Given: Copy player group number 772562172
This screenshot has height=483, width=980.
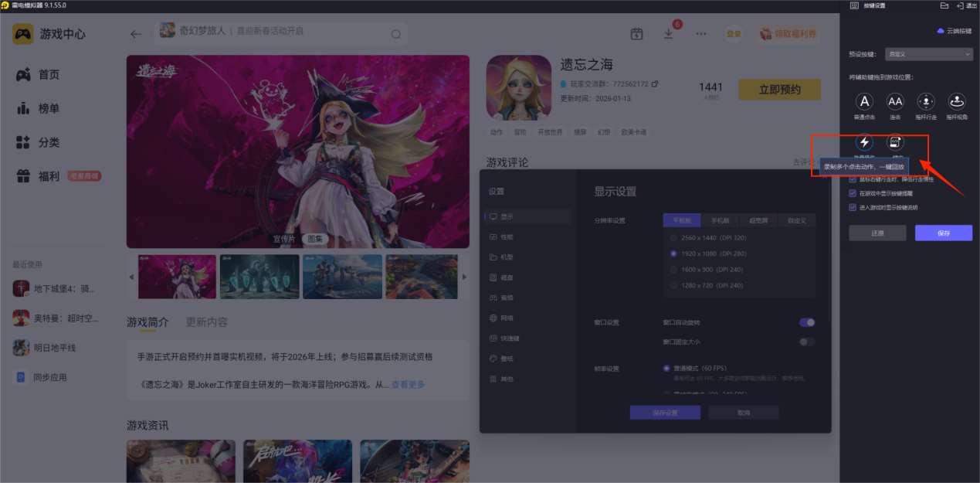Looking at the screenshot, I should 655,83.
